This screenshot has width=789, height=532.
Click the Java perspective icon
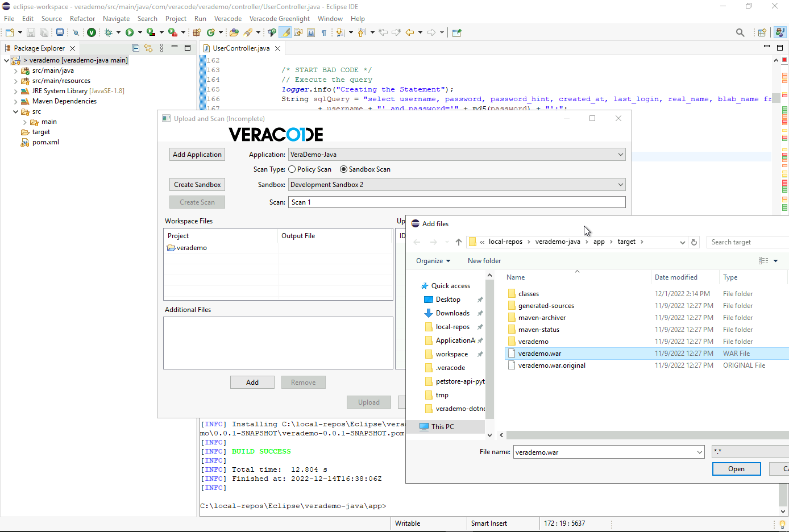click(x=780, y=32)
